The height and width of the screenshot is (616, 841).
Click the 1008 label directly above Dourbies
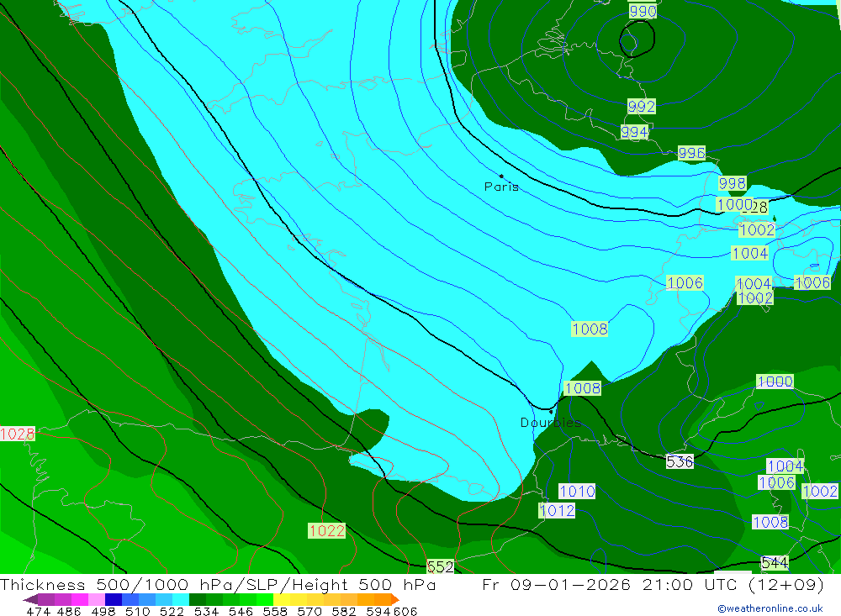coord(583,388)
